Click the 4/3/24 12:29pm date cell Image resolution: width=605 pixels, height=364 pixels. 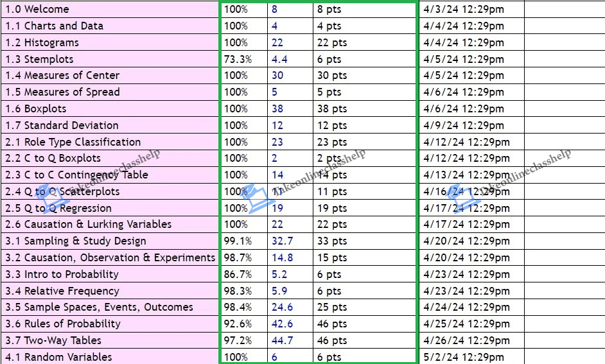464,10
